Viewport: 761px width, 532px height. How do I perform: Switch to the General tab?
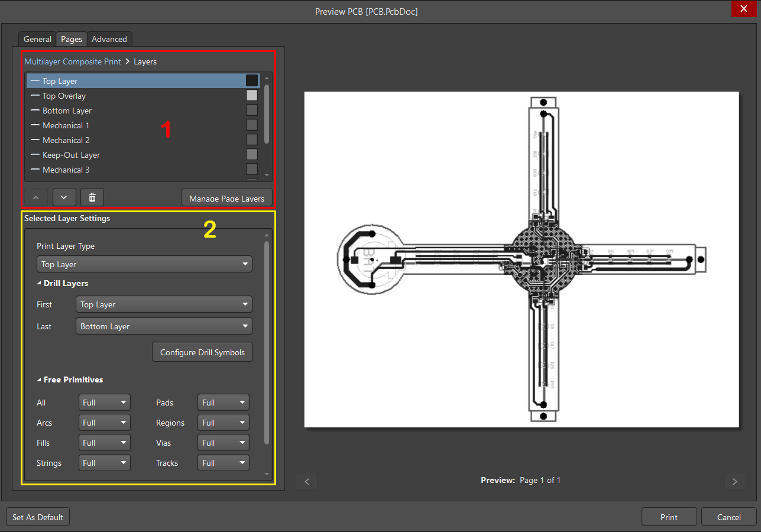tap(37, 39)
